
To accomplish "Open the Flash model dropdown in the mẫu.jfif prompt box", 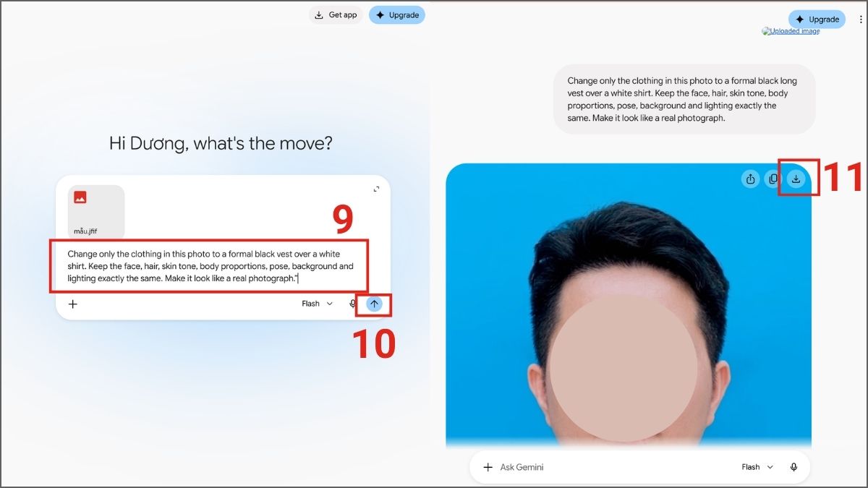I will pos(318,304).
